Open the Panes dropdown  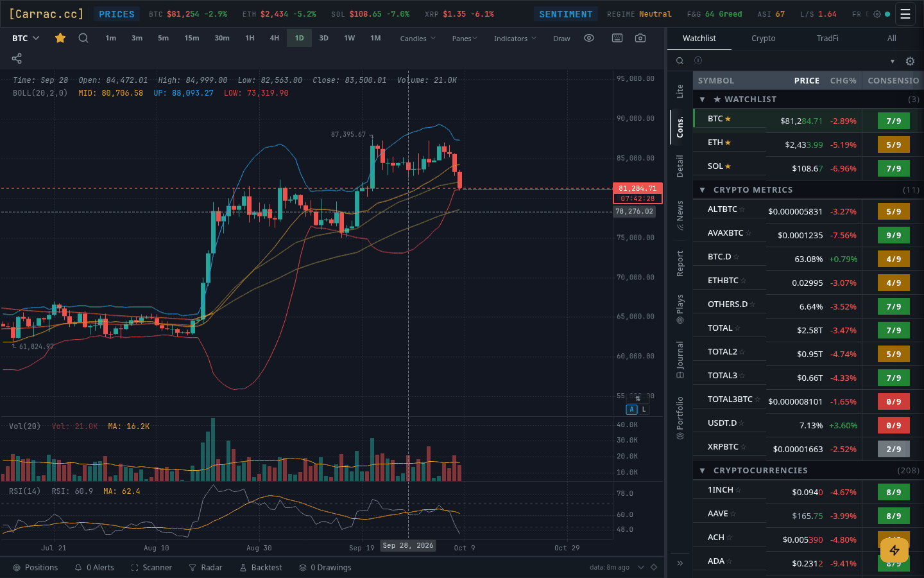(x=465, y=39)
